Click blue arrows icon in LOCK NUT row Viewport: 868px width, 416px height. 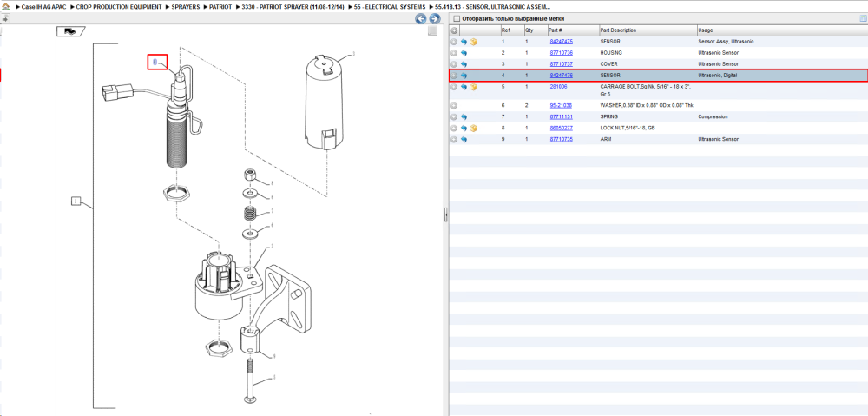(464, 128)
